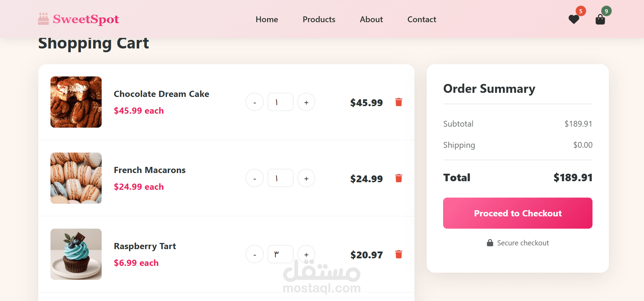Decrease French Macarons quantity
Image resolution: width=644 pixels, height=301 pixels.
click(254, 178)
